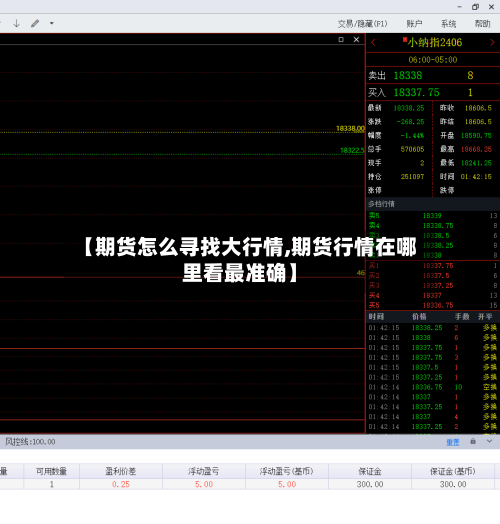Click the 价格 column header in ticks list
The width and height of the screenshot is (500, 524).
click(419, 317)
